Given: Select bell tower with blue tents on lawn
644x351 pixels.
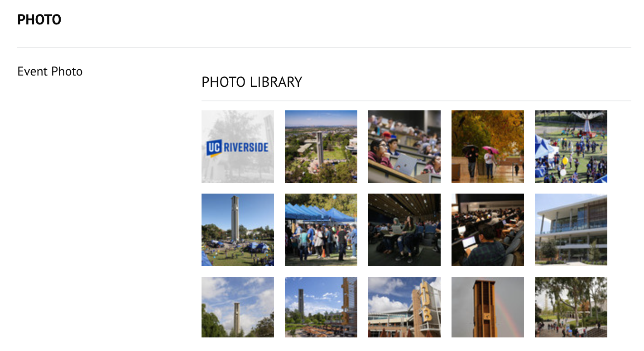Looking at the screenshot, I should 238,230.
